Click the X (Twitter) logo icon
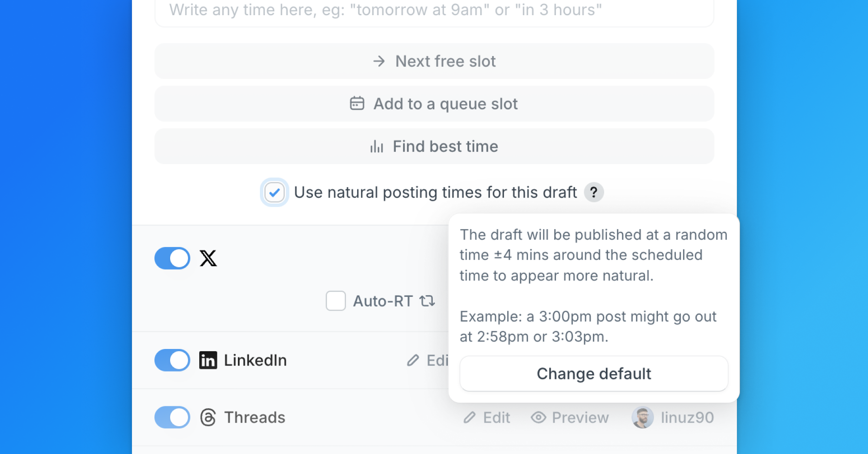This screenshot has height=454, width=868. (208, 258)
